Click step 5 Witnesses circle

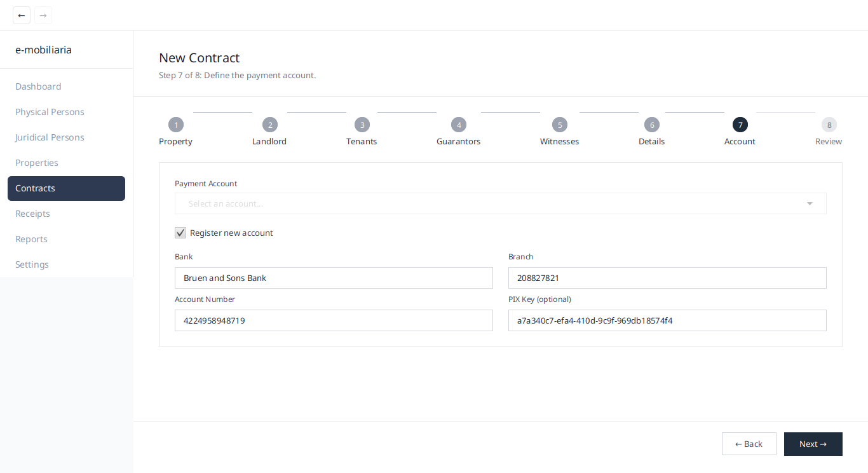(560, 125)
